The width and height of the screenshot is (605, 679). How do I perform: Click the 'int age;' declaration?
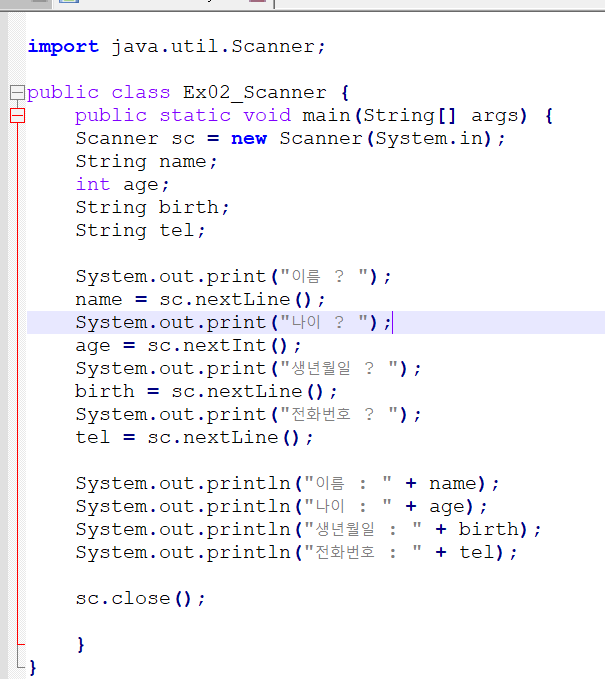coord(122,184)
